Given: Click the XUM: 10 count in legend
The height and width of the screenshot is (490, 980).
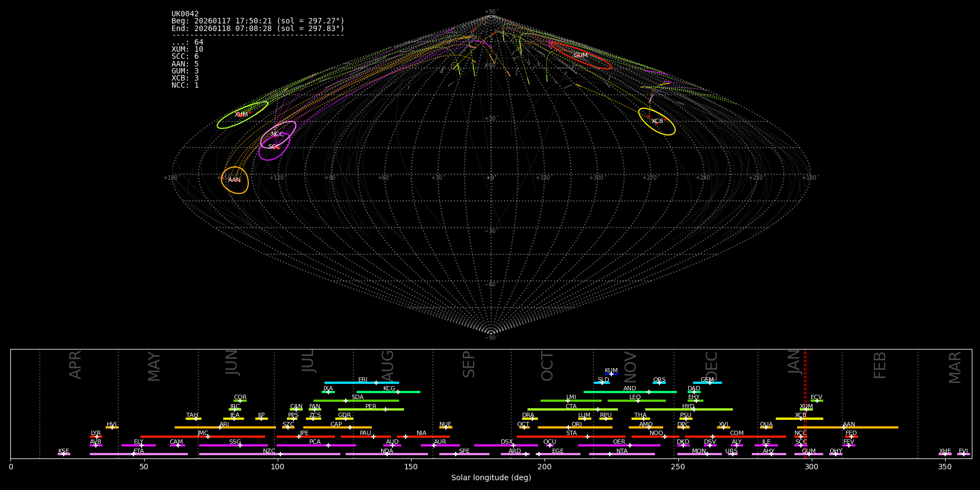Looking at the screenshot, I should (x=187, y=50).
